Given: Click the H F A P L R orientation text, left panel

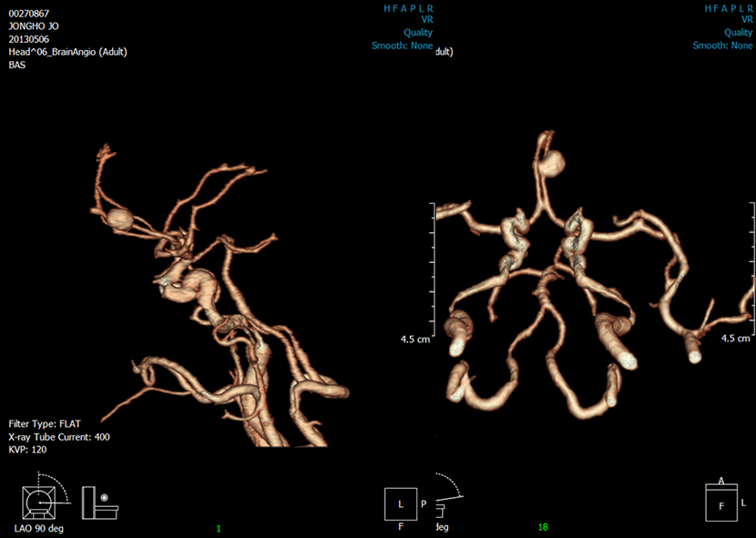Looking at the screenshot, I should tap(409, 7).
